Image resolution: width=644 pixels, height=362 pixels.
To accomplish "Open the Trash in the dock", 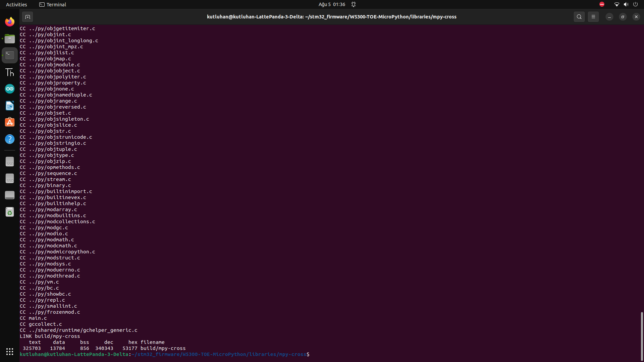I will [x=9, y=212].
